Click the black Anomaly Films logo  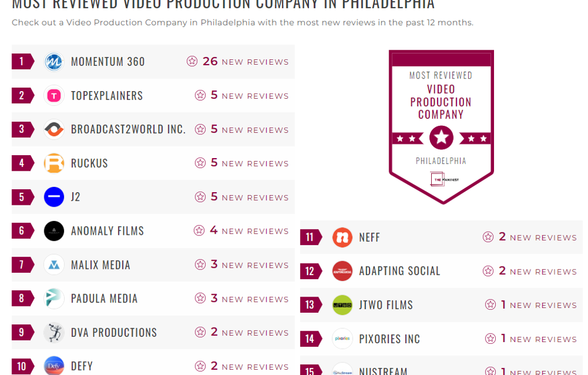(x=54, y=231)
